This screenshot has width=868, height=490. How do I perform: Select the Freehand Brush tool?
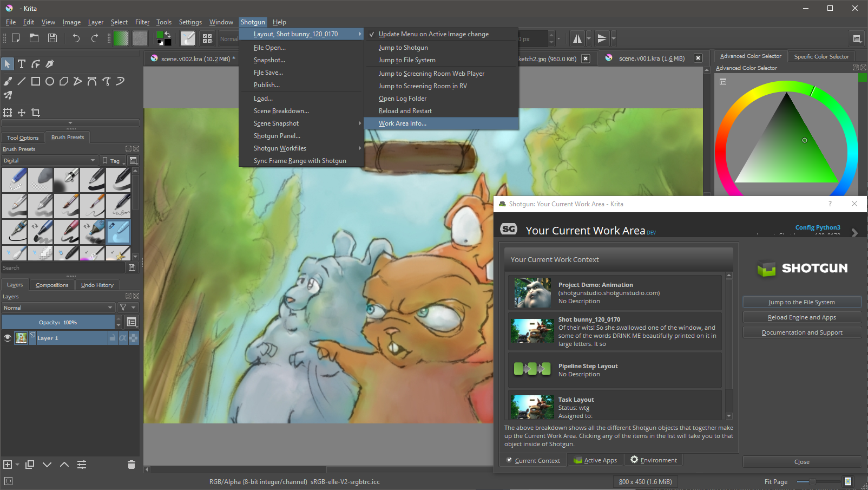(8, 81)
